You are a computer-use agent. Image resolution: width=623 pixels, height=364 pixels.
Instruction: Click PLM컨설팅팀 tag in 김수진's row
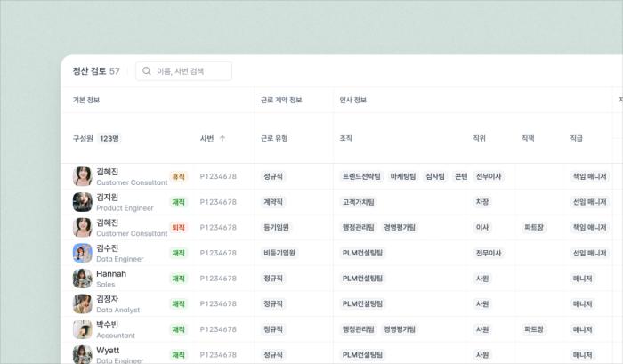coord(362,253)
